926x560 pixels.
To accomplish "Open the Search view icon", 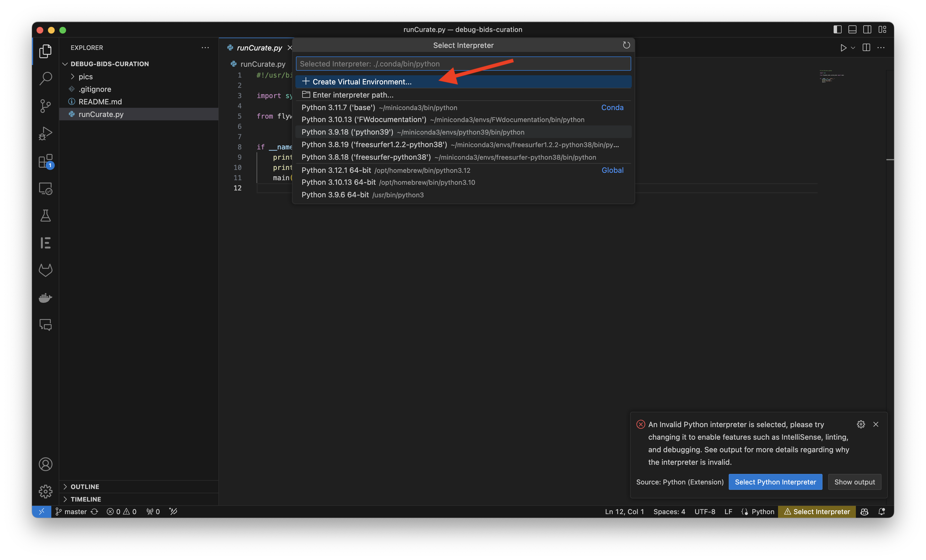I will [x=46, y=78].
